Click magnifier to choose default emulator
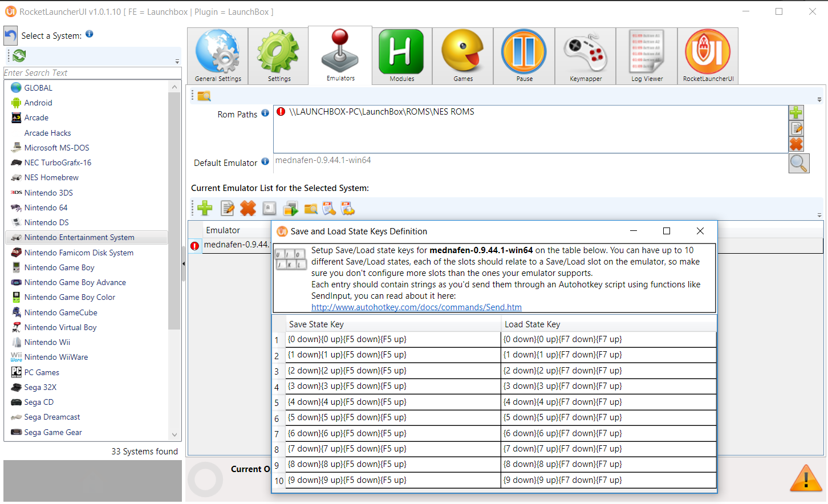 pyautogui.click(x=799, y=163)
